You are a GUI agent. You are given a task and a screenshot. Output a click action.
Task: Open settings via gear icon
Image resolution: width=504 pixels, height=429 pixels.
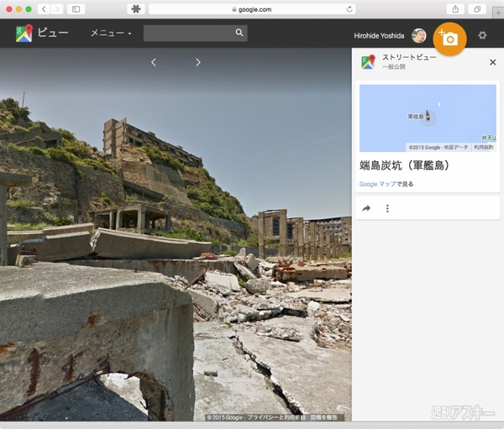click(x=482, y=35)
